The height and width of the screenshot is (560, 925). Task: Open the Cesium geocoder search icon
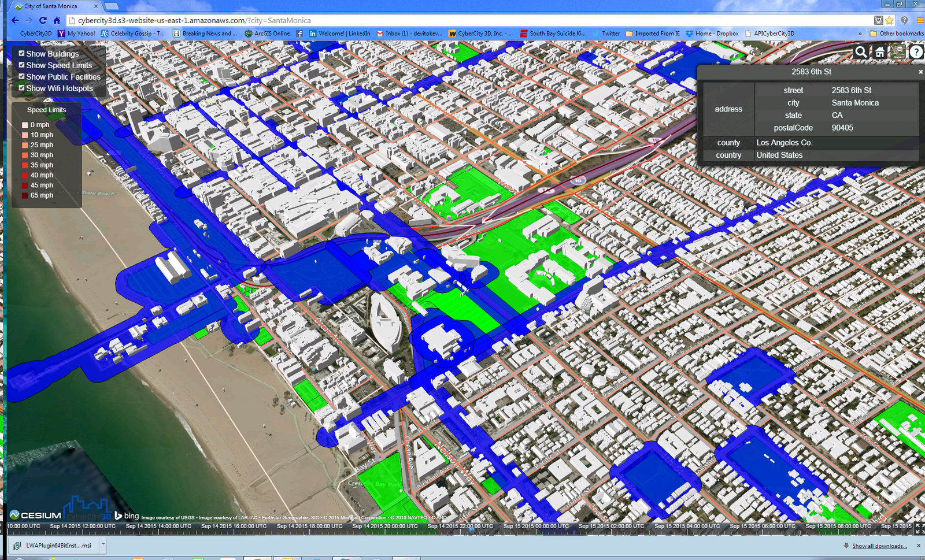pyautogui.click(x=861, y=52)
